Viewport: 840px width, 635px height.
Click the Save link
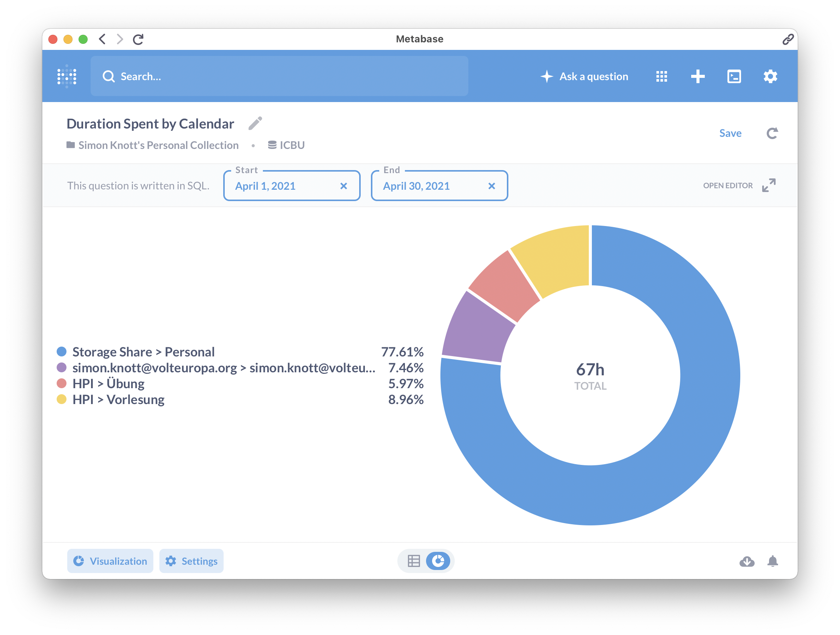coord(730,133)
